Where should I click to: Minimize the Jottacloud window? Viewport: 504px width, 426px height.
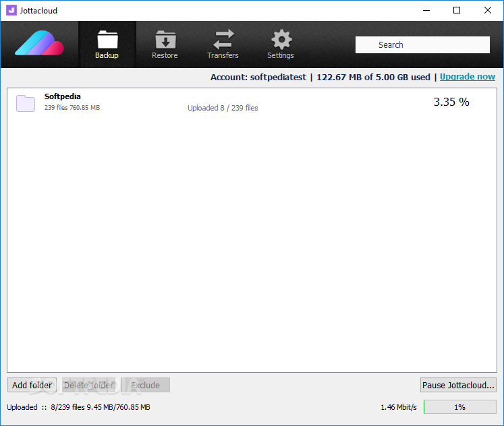pyautogui.click(x=426, y=10)
